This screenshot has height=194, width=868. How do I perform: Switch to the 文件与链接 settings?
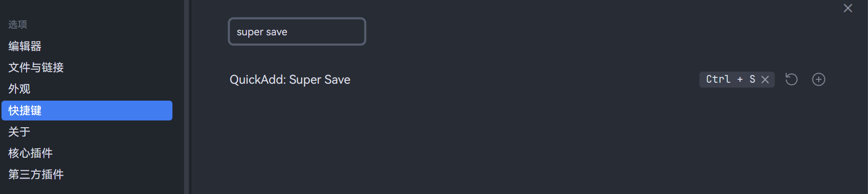(x=36, y=68)
